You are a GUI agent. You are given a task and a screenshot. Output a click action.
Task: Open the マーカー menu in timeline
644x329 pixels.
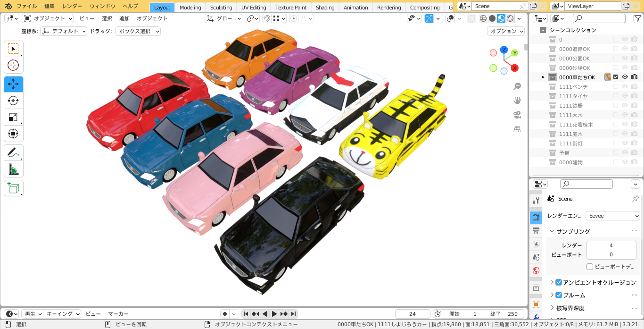[118, 314]
